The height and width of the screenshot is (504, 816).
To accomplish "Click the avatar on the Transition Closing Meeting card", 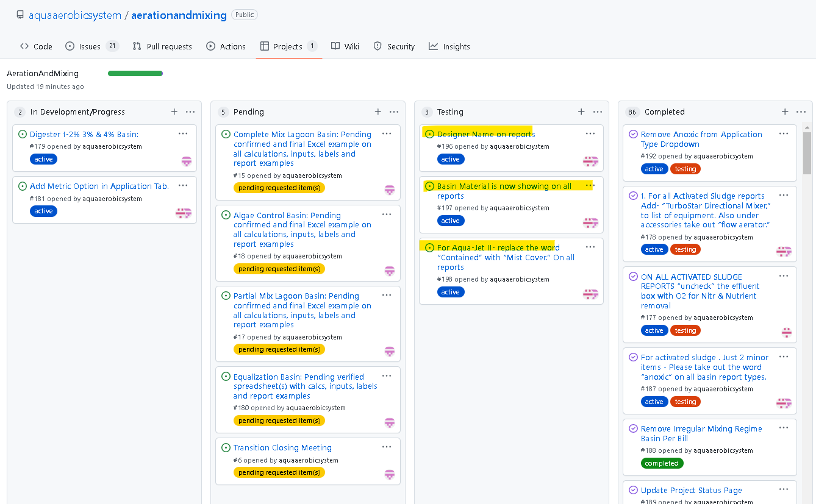I will tap(389, 473).
